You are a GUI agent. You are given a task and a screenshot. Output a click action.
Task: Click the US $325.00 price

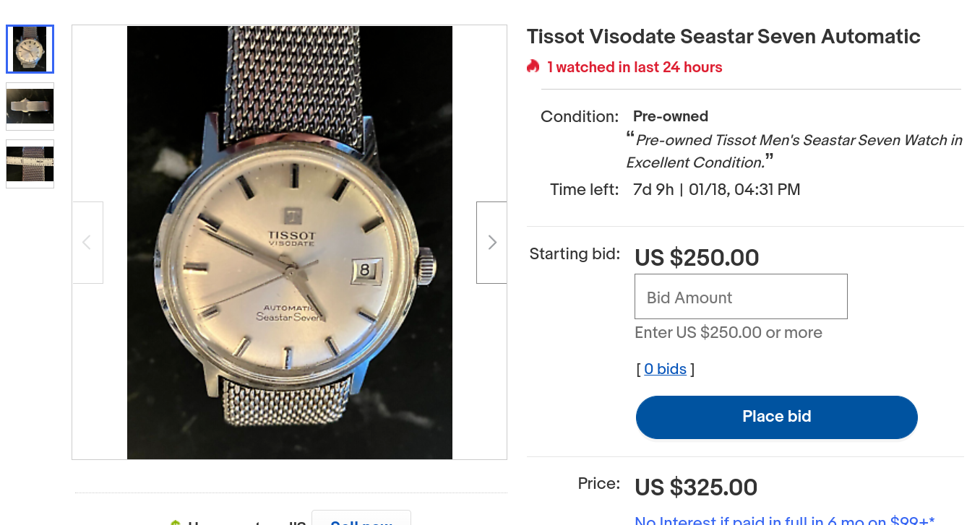click(696, 487)
